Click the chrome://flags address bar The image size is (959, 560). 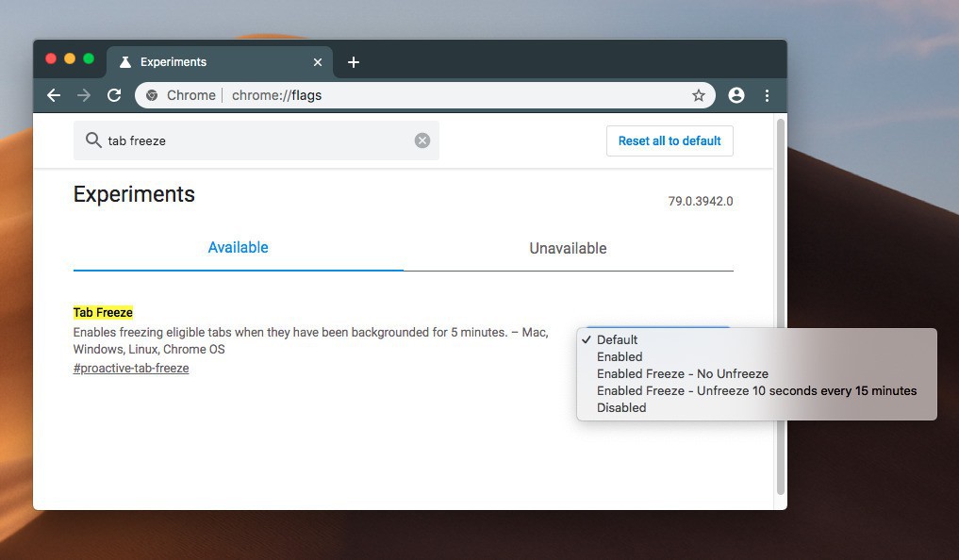(425, 95)
